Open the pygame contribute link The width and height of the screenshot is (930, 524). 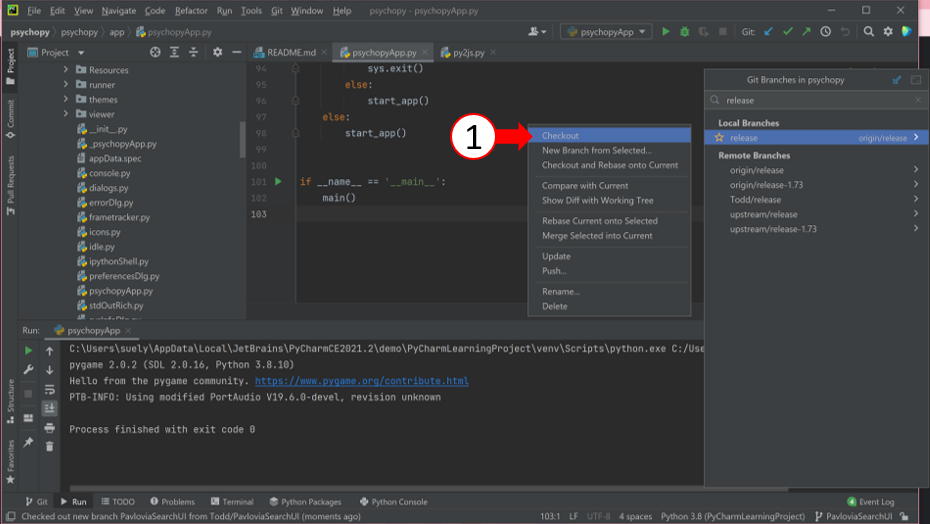pyautogui.click(x=362, y=381)
